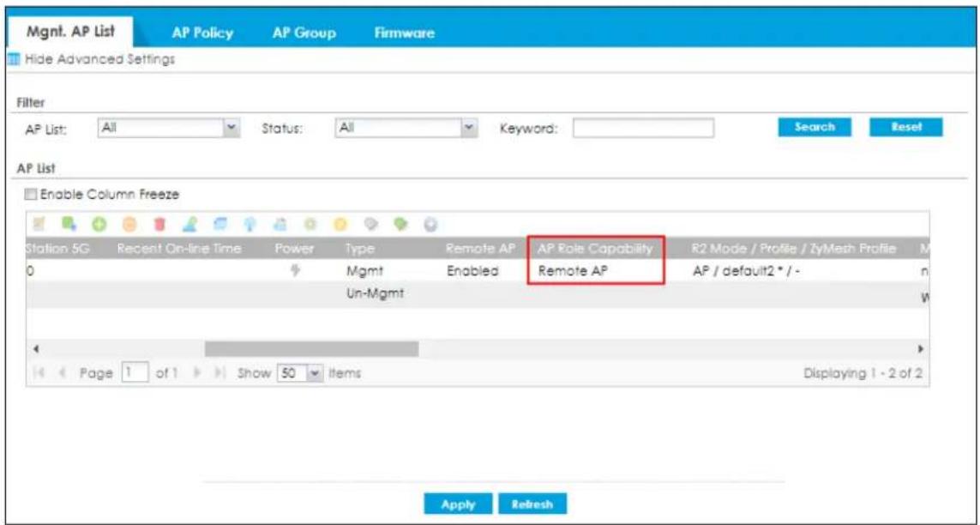Click the green plus circle icon

pyautogui.click(x=99, y=225)
